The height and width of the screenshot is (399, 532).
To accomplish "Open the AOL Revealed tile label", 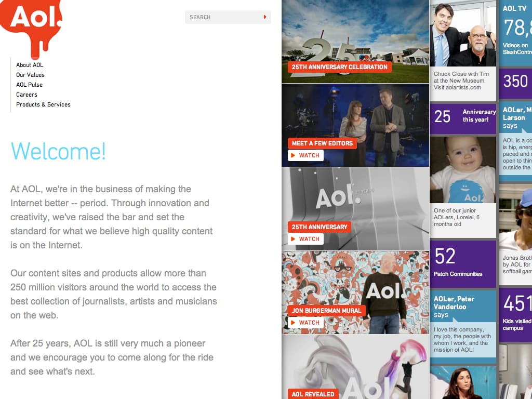I will point(313,394).
